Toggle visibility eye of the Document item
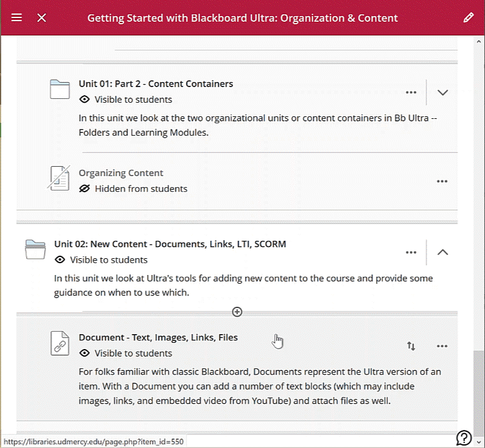 coord(85,353)
